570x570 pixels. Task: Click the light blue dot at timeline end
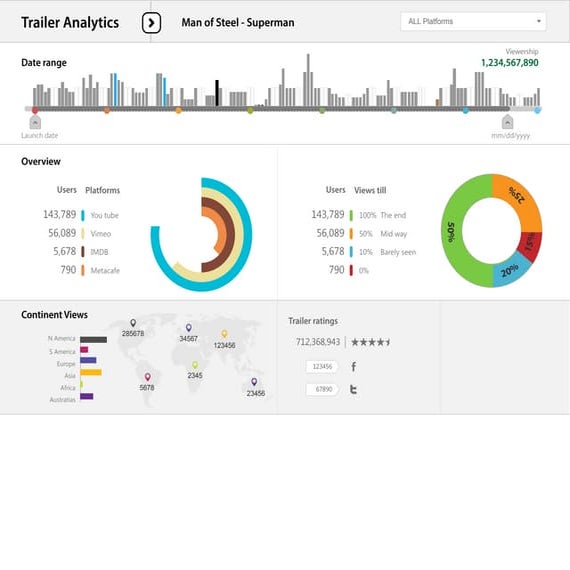(x=537, y=110)
